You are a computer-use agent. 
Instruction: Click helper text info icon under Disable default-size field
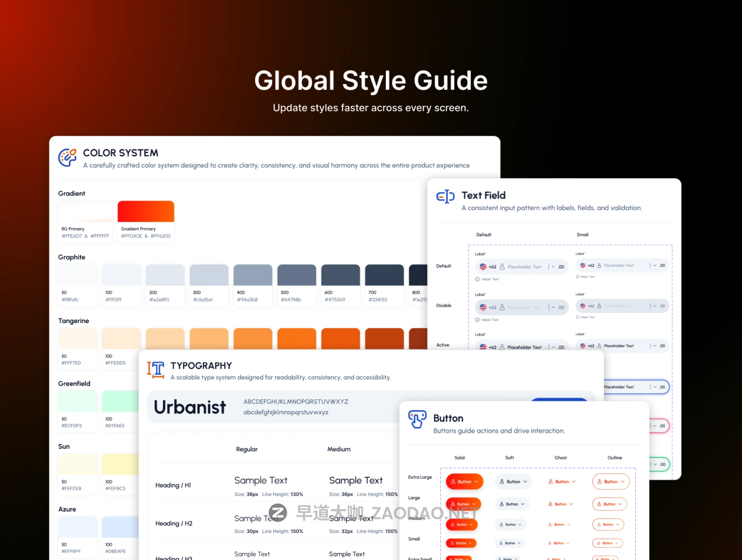(x=477, y=320)
